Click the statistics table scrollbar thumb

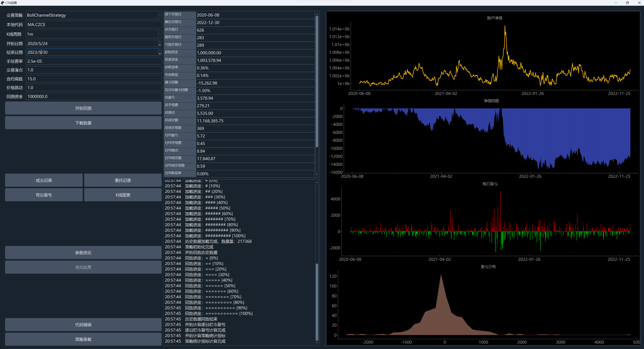(x=317, y=81)
